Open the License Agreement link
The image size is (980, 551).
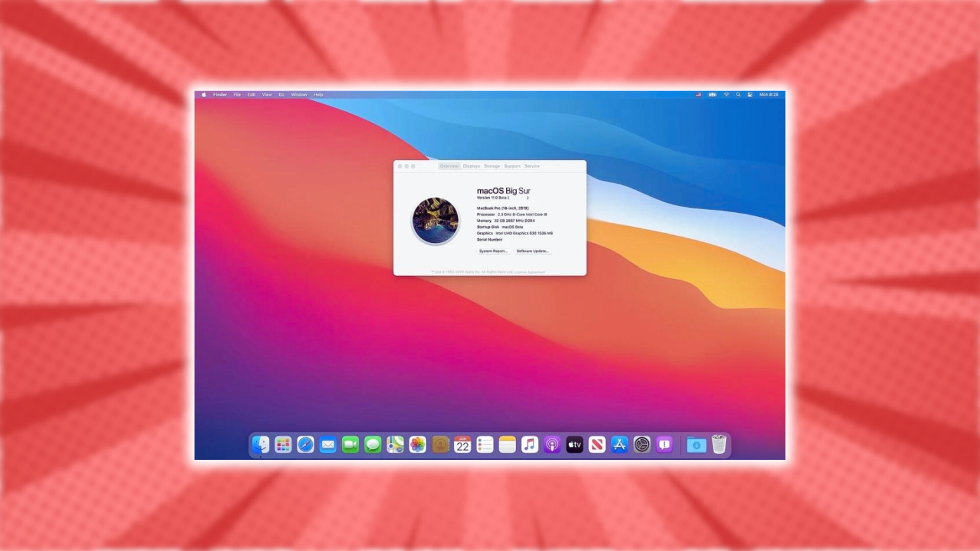[529, 272]
